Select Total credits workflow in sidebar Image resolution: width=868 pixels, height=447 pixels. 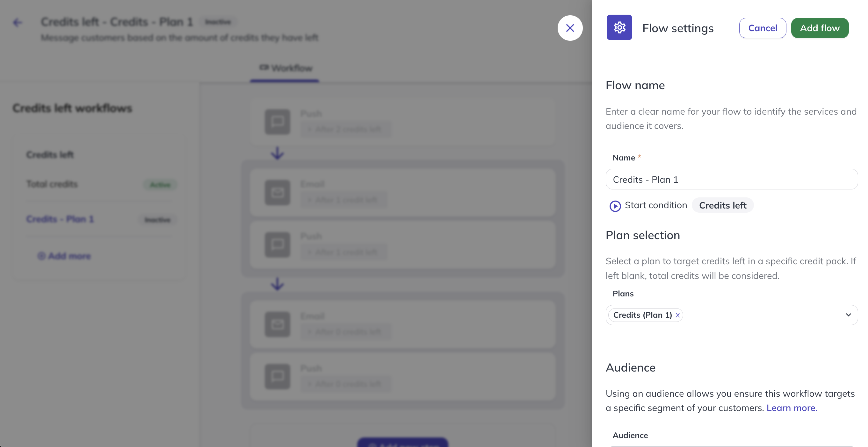click(x=52, y=184)
